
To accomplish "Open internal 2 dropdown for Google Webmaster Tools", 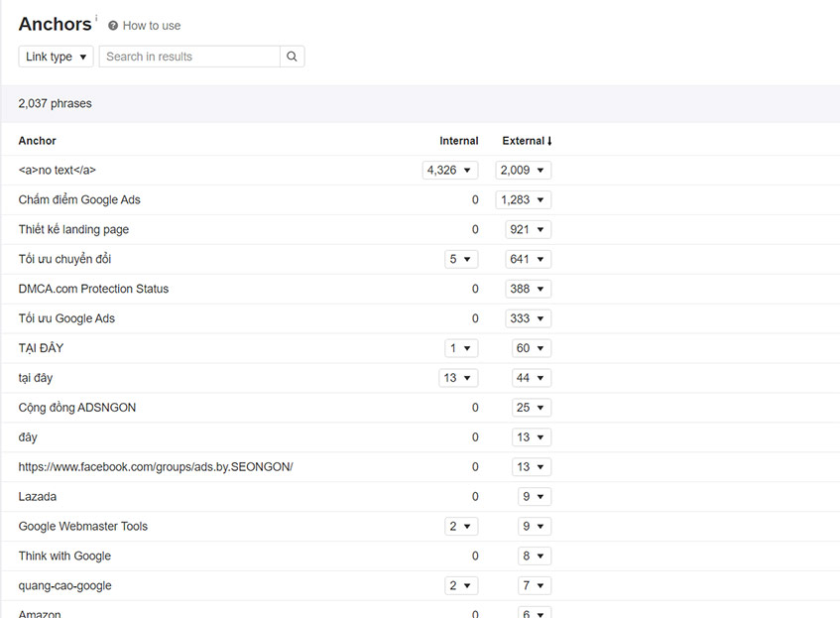I will point(461,527).
